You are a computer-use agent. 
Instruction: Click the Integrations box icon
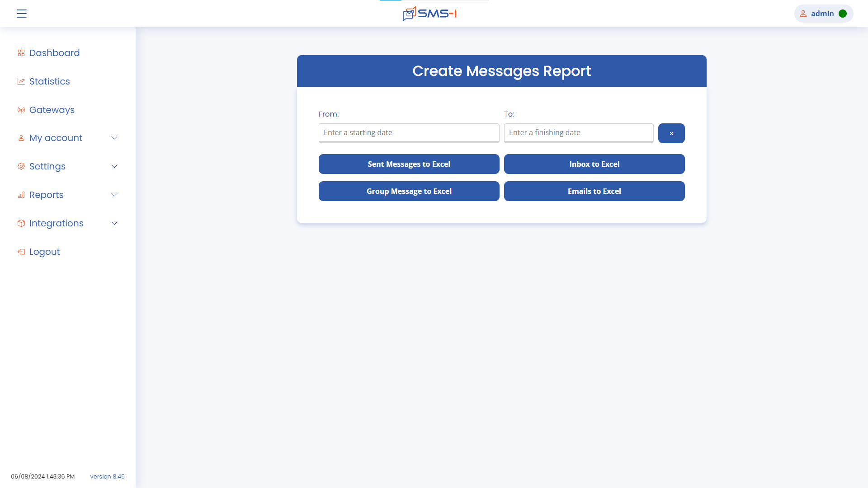[x=21, y=223]
